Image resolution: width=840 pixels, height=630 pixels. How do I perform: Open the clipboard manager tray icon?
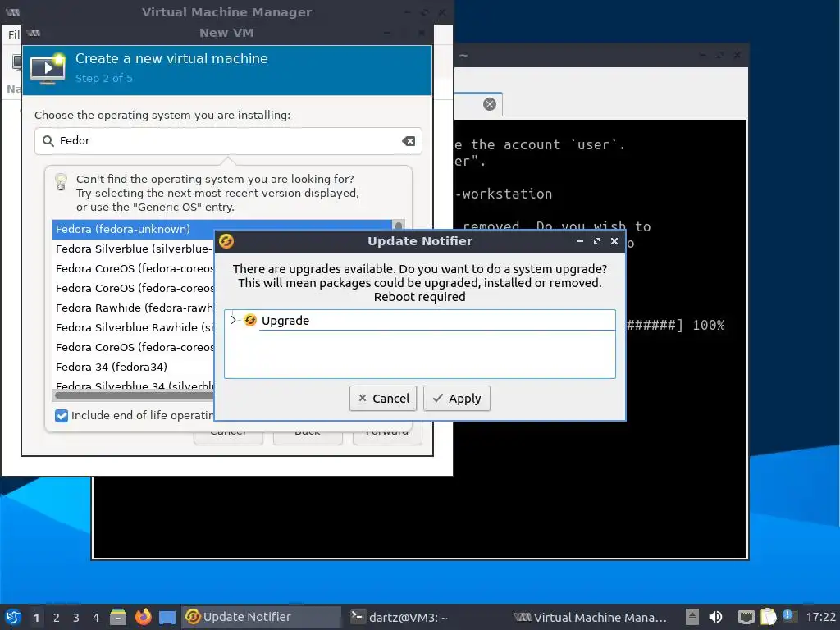[768, 617]
